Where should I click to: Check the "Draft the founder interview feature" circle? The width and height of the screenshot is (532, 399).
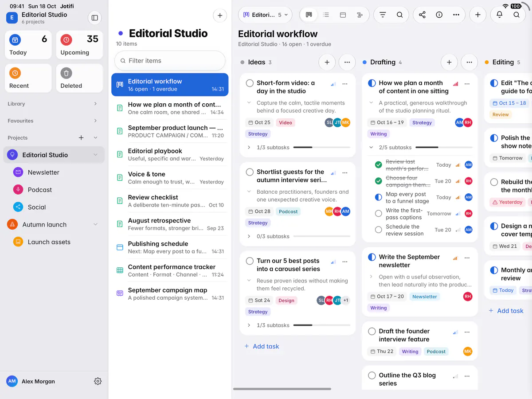click(x=372, y=331)
